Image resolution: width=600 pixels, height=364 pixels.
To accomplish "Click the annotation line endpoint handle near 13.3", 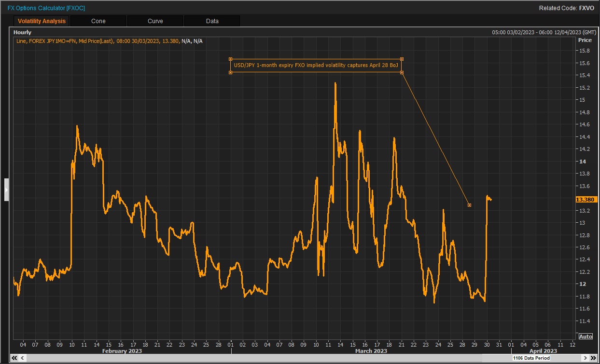I will pyautogui.click(x=469, y=205).
